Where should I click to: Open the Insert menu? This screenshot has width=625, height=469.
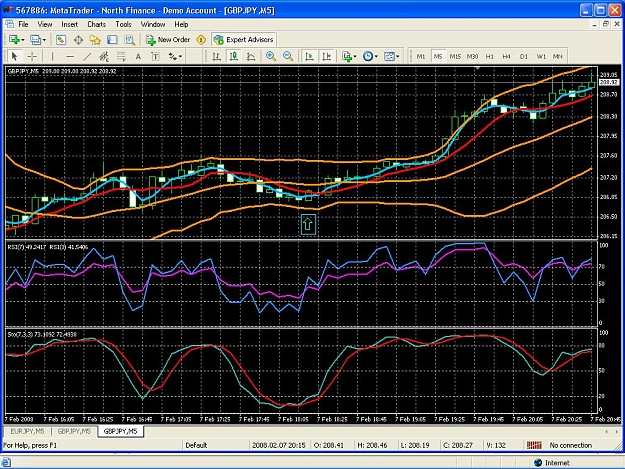69,24
